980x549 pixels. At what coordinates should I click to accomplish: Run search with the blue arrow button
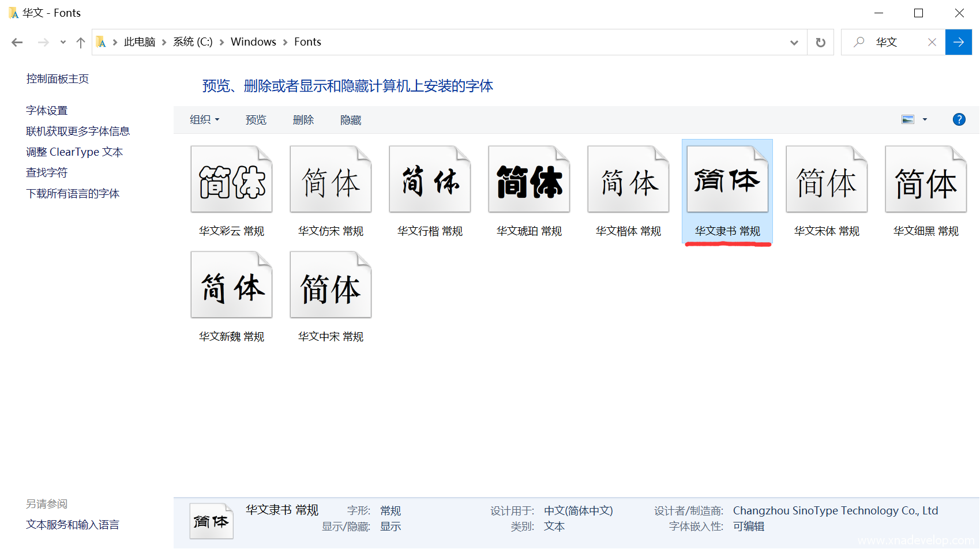click(x=958, y=42)
